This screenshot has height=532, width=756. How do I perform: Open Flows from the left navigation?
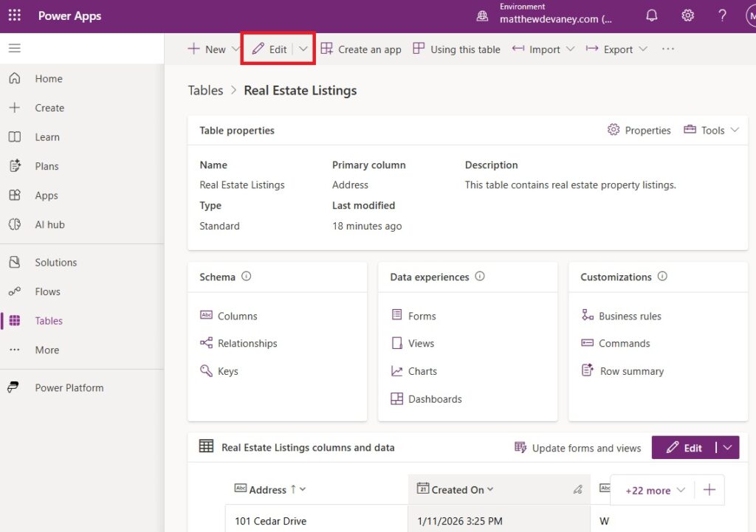(47, 291)
